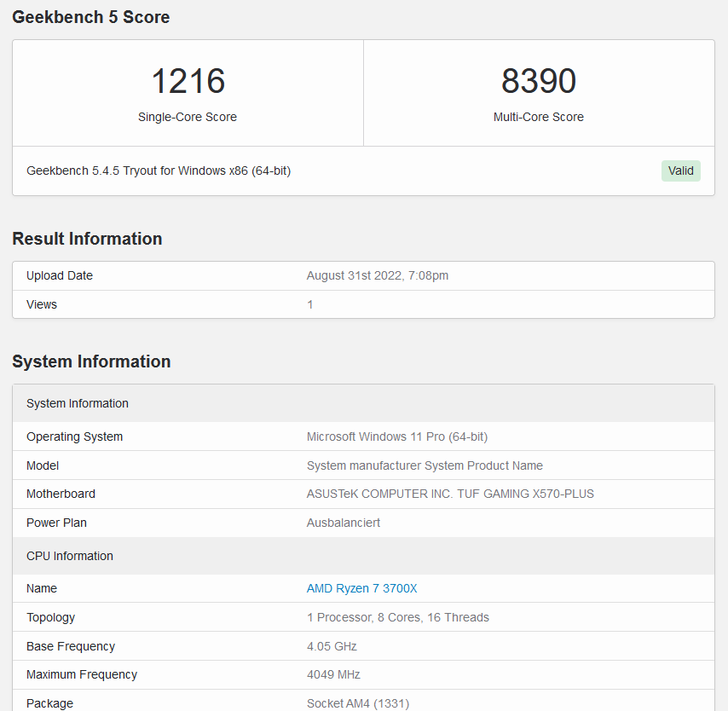This screenshot has width=728, height=711.
Task: Select the Views count value 1
Action: click(309, 304)
